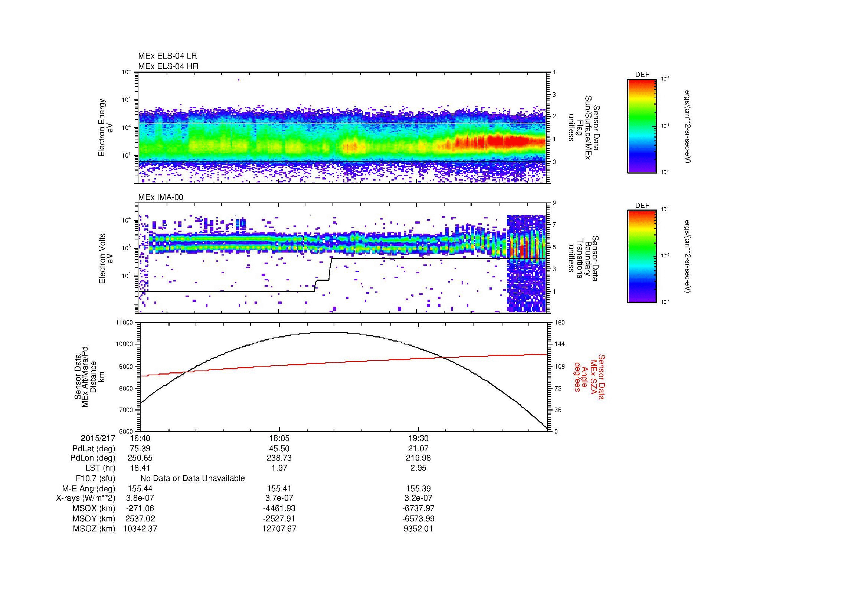Click the red 'MEx SZA Angle degrees' label

tap(589, 376)
